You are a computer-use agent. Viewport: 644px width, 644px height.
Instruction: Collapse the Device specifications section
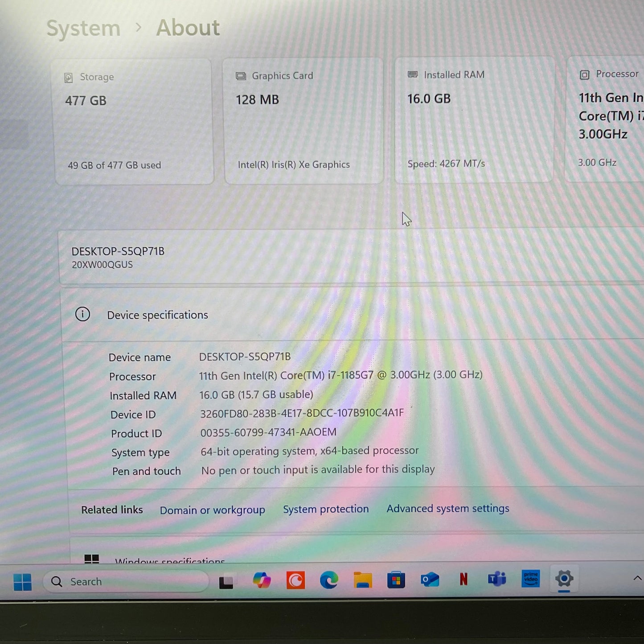(157, 315)
